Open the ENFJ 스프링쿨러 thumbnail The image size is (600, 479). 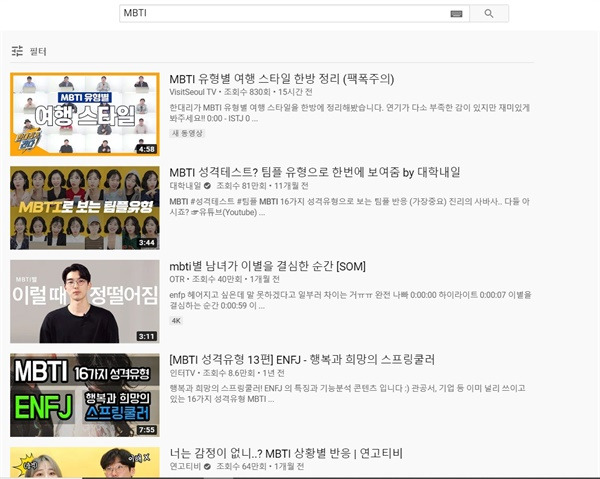point(85,395)
